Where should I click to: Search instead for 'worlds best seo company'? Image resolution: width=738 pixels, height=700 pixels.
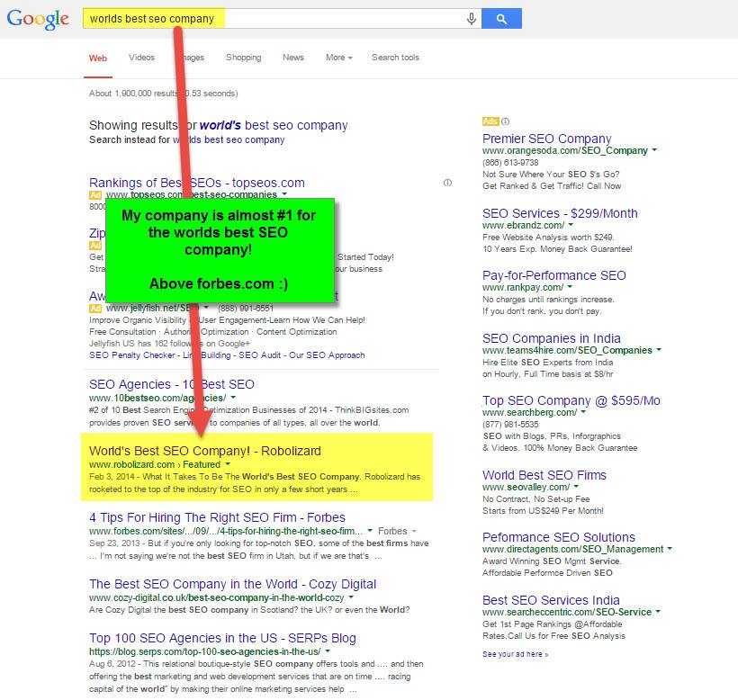point(229,139)
